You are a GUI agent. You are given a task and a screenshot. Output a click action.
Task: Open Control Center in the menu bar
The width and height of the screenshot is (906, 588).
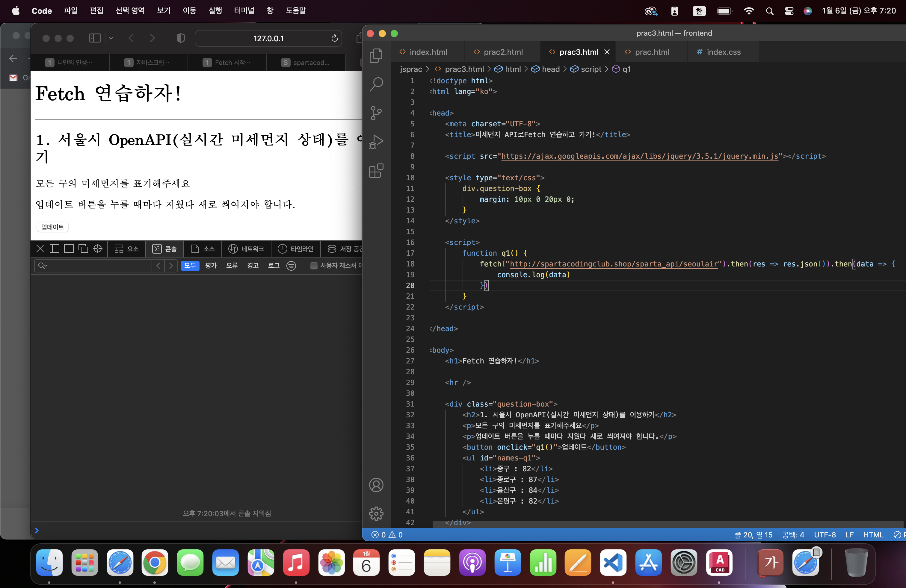[789, 11]
